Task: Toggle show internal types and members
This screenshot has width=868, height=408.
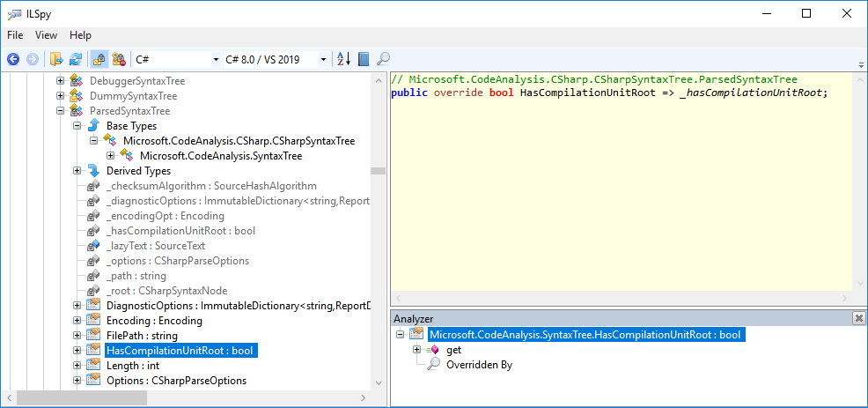Action: pos(99,59)
